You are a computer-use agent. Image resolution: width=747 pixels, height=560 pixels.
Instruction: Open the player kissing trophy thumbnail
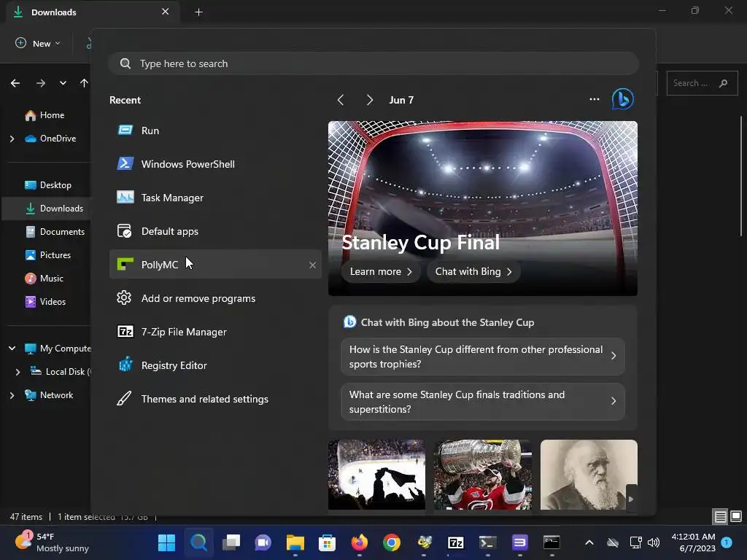coord(483,474)
